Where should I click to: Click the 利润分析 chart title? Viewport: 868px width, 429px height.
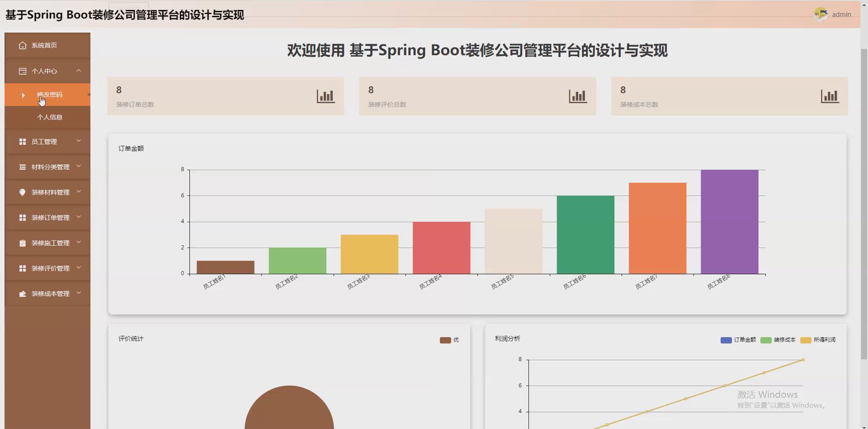507,338
